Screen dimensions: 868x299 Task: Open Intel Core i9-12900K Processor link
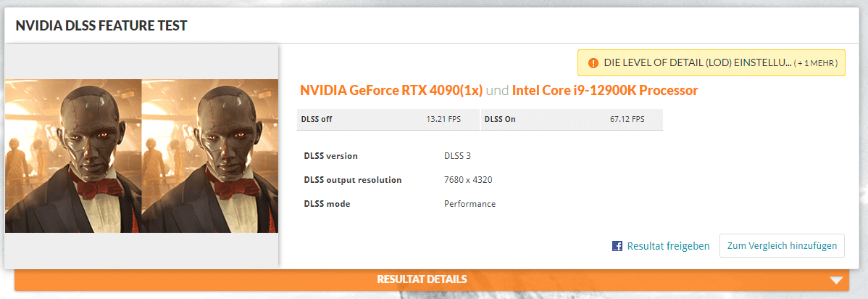[605, 90]
